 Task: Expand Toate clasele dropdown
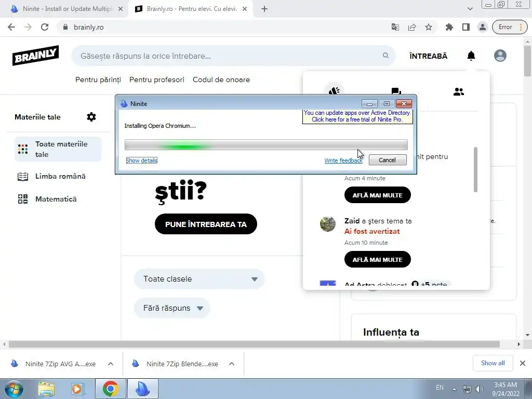coord(199,279)
